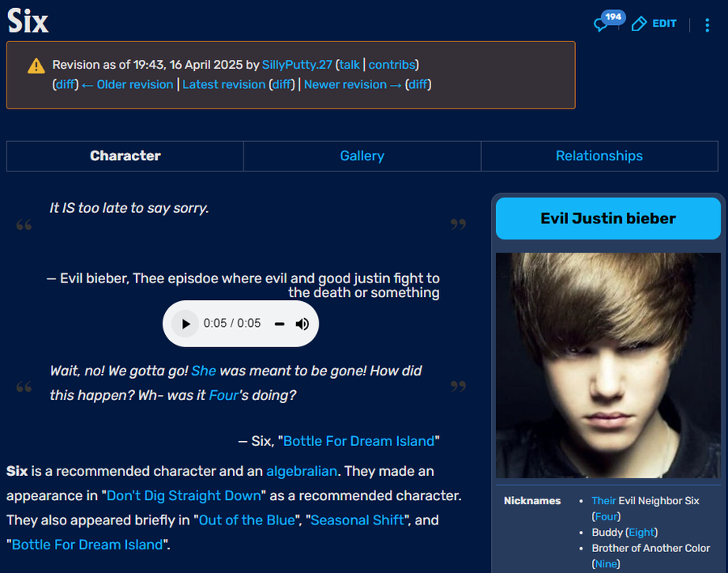This screenshot has height=573, width=728.
Task: Mute the audio player volume
Action: click(x=303, y=324)
